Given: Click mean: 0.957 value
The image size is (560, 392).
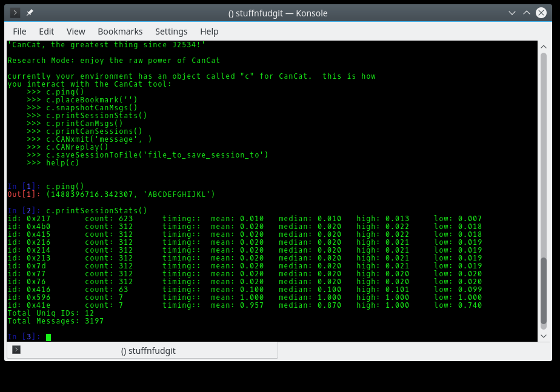Looking at the screenshot, I should coord(252,305).
